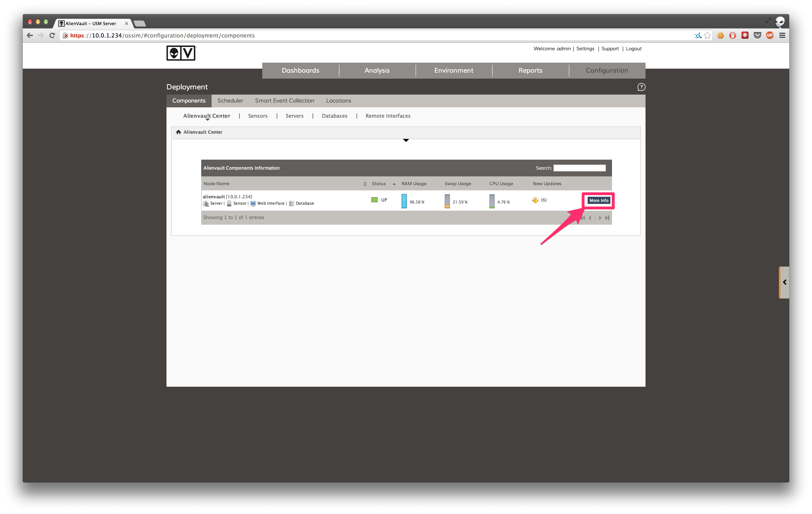Viewport: 812px width, 514px height.
Task: Open the red stop-hand AdBlock extension
Action: 733,35
